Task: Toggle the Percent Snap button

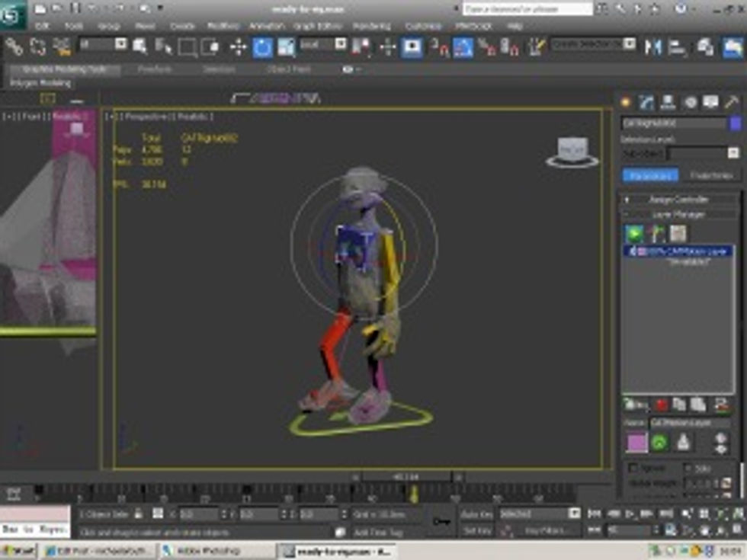Action: pyautogui.click(x=487, y=46)
